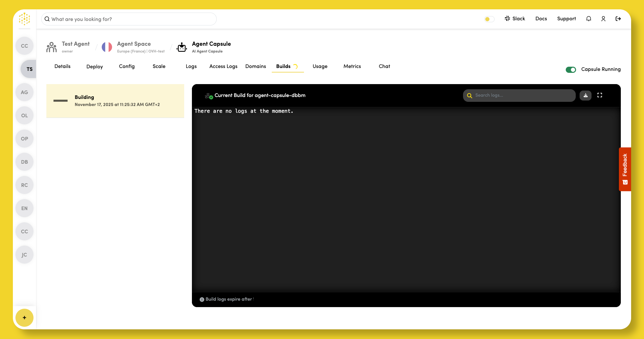
Task: Click the Search logs input field
Action: tap(518, 95)
